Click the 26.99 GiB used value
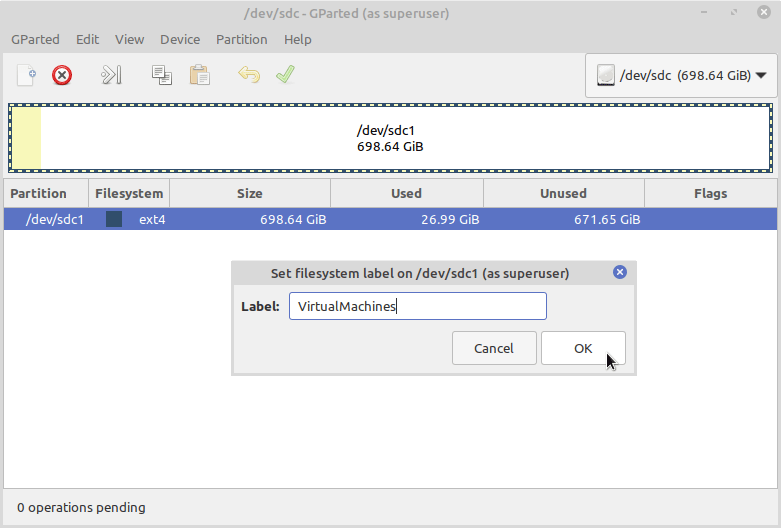782x528 pixels. (x=450, y=219)
